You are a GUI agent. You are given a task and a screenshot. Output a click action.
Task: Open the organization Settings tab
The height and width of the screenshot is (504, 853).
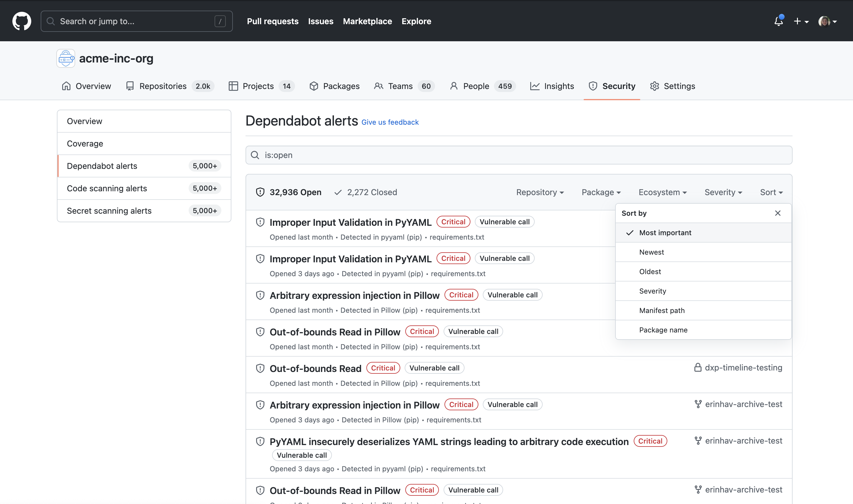tap(673, 86)
